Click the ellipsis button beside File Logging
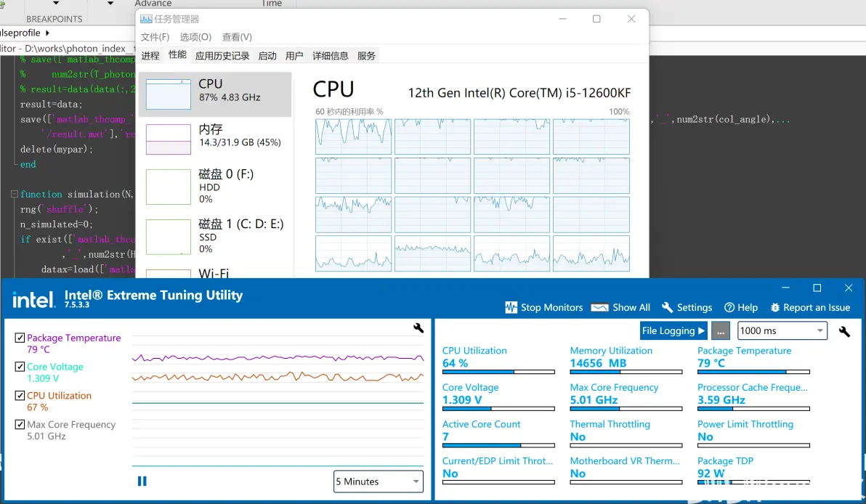The height and width of the screenshot is (504, 866). [720, 330]
